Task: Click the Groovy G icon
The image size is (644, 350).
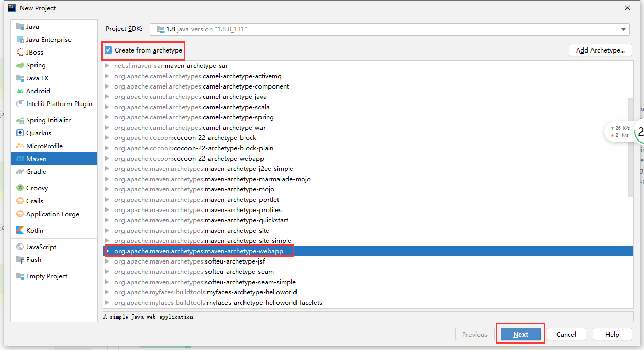Action: [20, 188]
